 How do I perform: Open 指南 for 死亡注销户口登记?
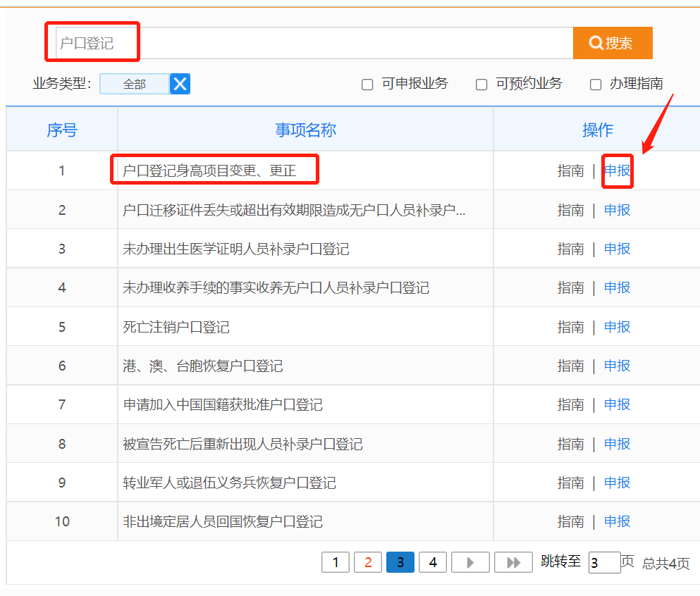[570, 327]
